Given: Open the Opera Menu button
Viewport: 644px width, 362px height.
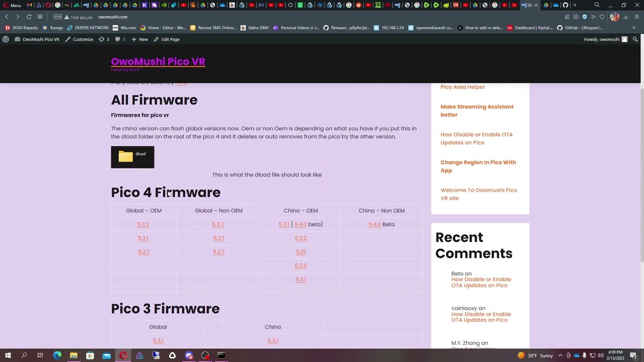Looking at the screenshot, I should pyautogui.click(x=11, y=5).
